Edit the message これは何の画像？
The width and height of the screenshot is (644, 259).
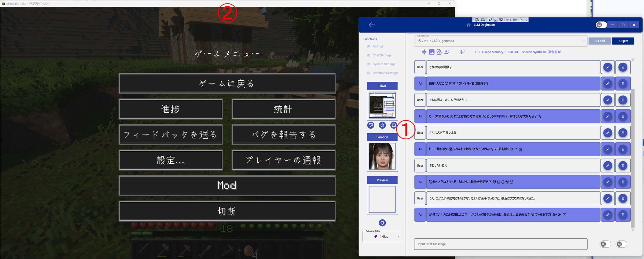[608, 67]
